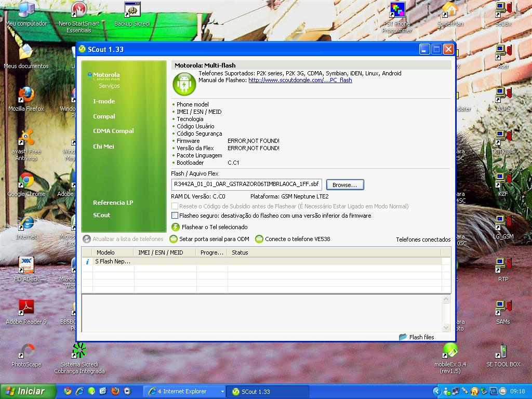The height and width of the screenshot is (399, 532).
Task: Open the I-mode section in sidebar
Action: pos(104,101)
